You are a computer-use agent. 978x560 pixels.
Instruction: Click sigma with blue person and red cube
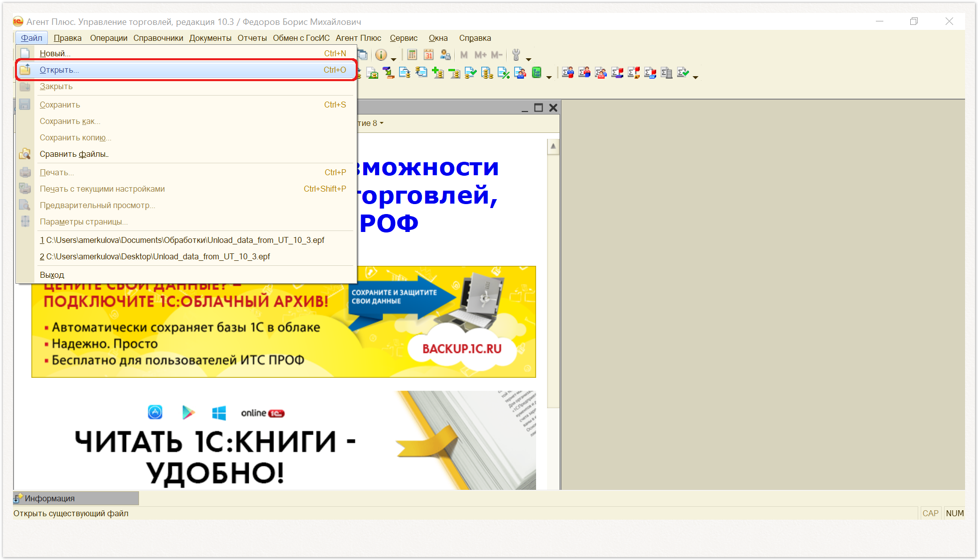pos(568,73)
